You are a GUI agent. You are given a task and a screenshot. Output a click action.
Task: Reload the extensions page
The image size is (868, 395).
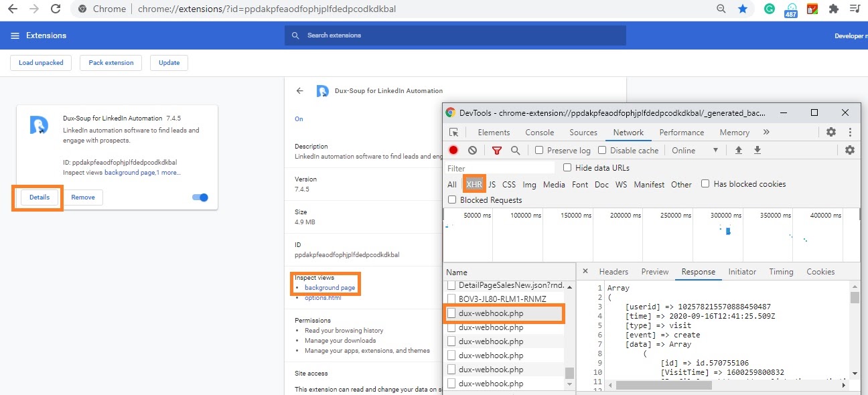tap(56, 9)
